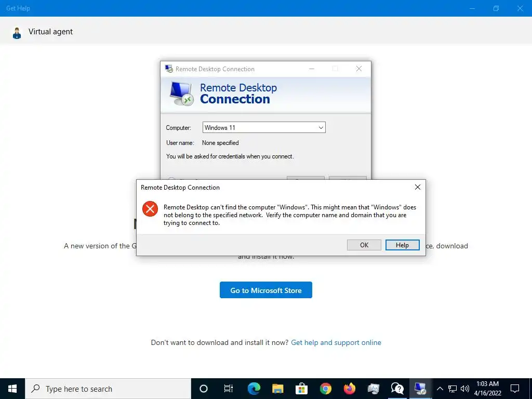Close the Remote Desktop Connection window

point(358,69)
